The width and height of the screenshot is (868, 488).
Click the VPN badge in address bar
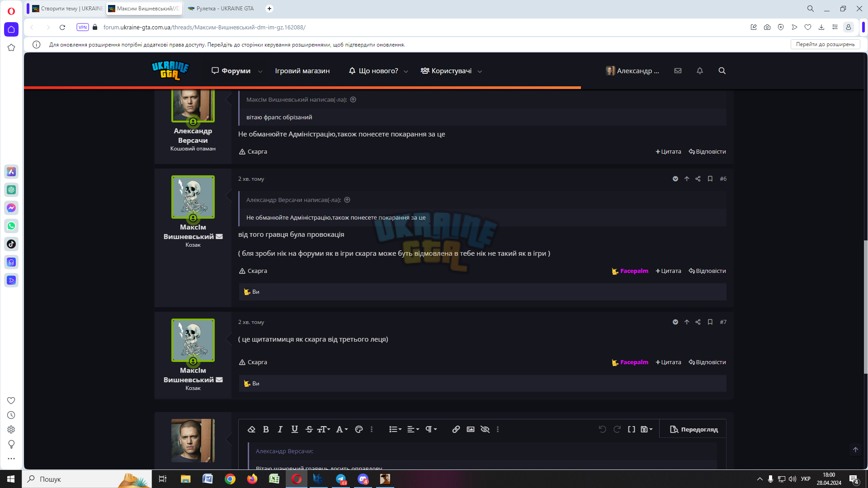coord(83,27)
